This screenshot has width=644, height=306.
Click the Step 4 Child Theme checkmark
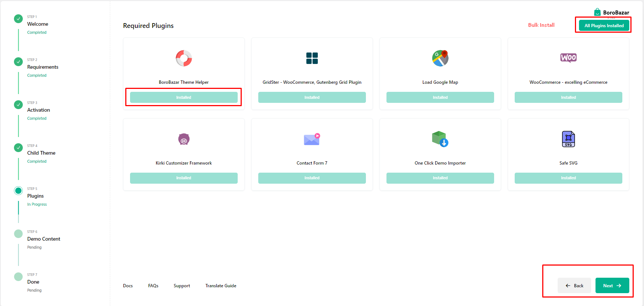tap(18, 148)
